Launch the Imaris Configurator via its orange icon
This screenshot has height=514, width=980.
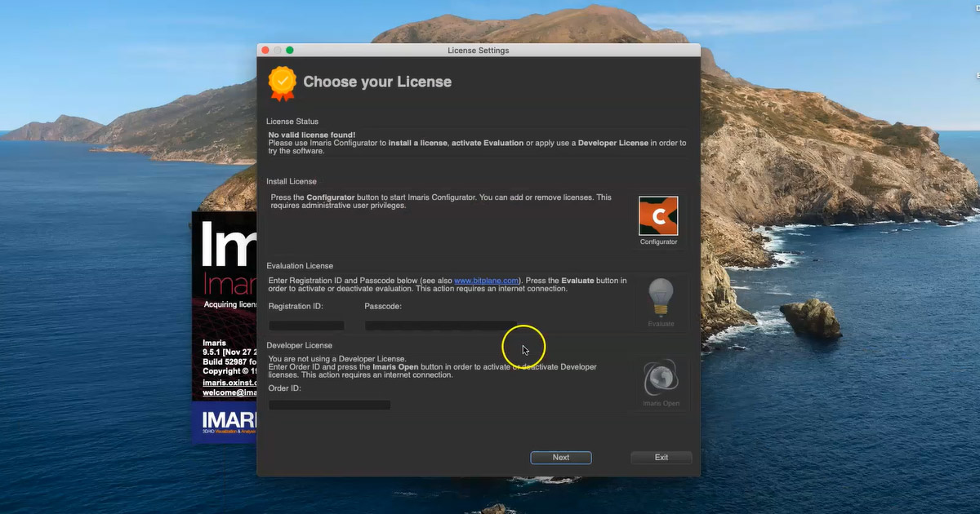click(x=658, y=215)
